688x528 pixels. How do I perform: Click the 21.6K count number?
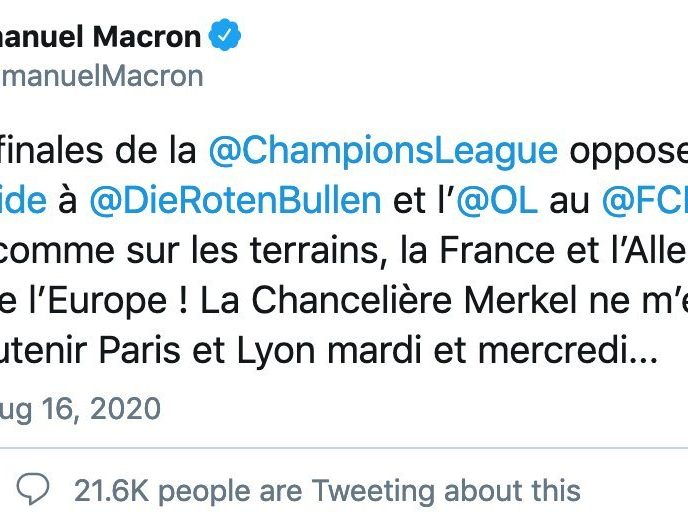point(110,491)
